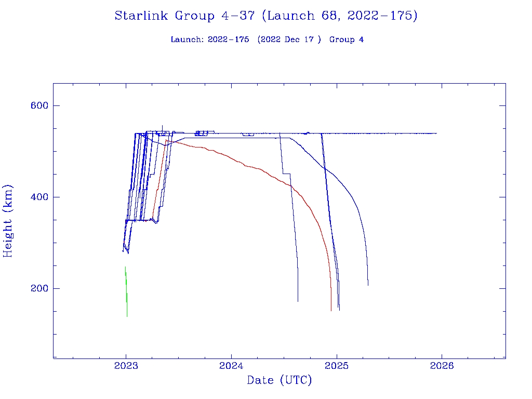Click the "Starlink Group 4-37" chart title

coord(184,16)
